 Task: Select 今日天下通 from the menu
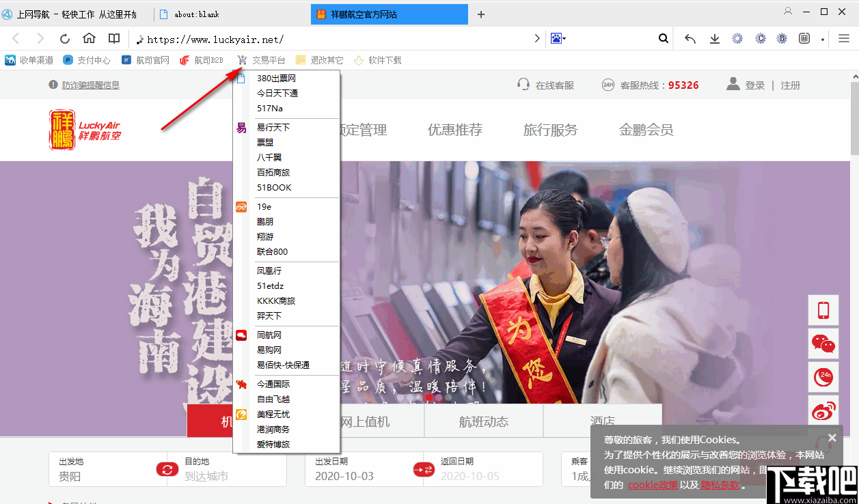click(286, 94)
